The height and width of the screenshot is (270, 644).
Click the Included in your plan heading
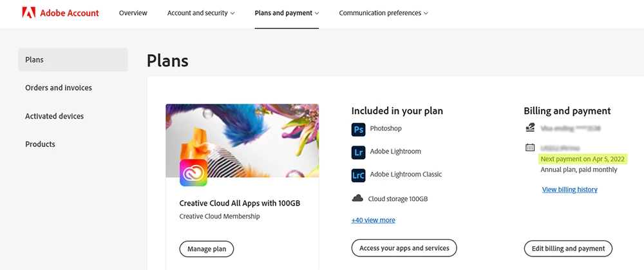click(397, 111)
